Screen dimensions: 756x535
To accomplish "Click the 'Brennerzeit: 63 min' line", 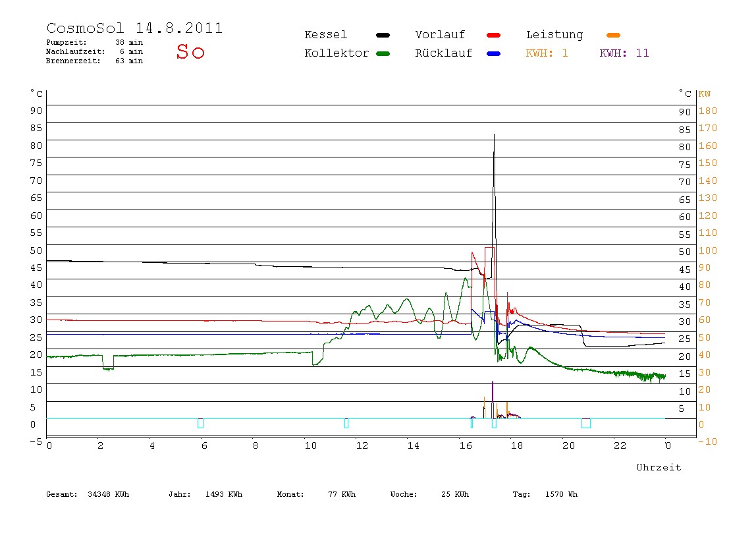I will [95, 61].
